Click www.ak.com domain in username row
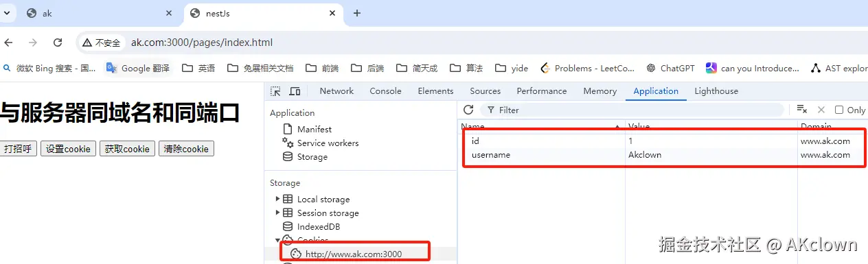The height and width of the screenshot is (264, 868). pos(825,154)
